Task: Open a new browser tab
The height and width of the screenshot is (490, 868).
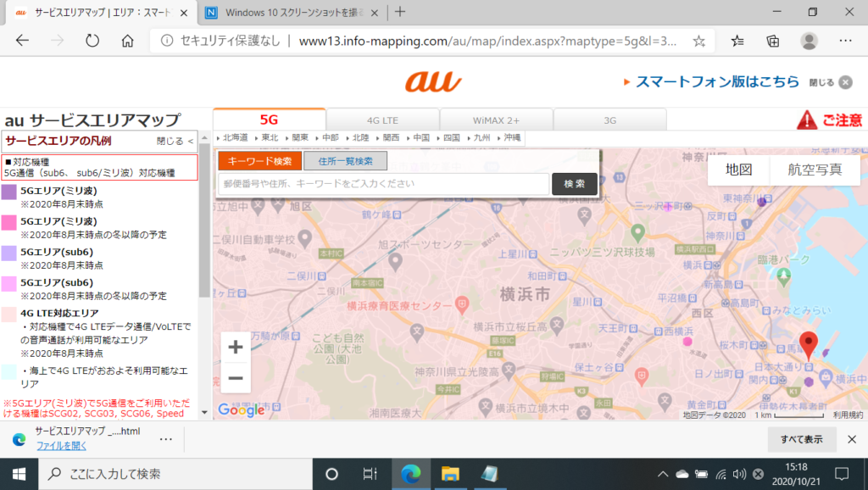Action: tap(400, 12)
